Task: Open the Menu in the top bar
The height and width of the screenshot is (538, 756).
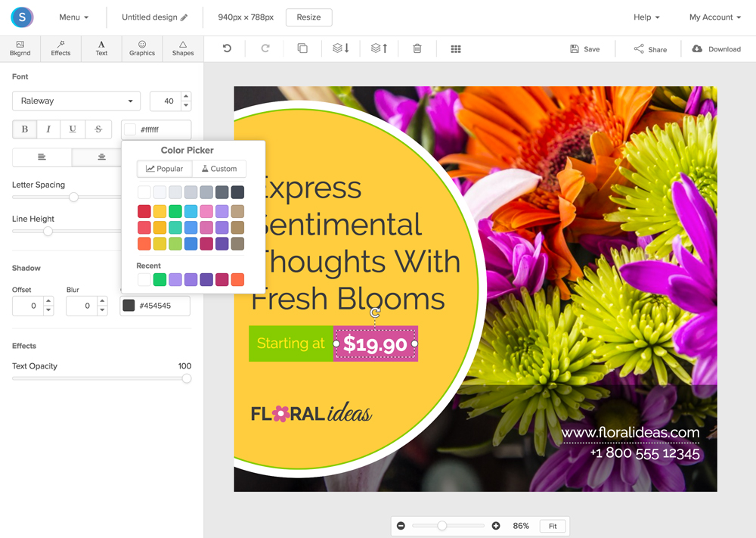Action: pos(73,17)
